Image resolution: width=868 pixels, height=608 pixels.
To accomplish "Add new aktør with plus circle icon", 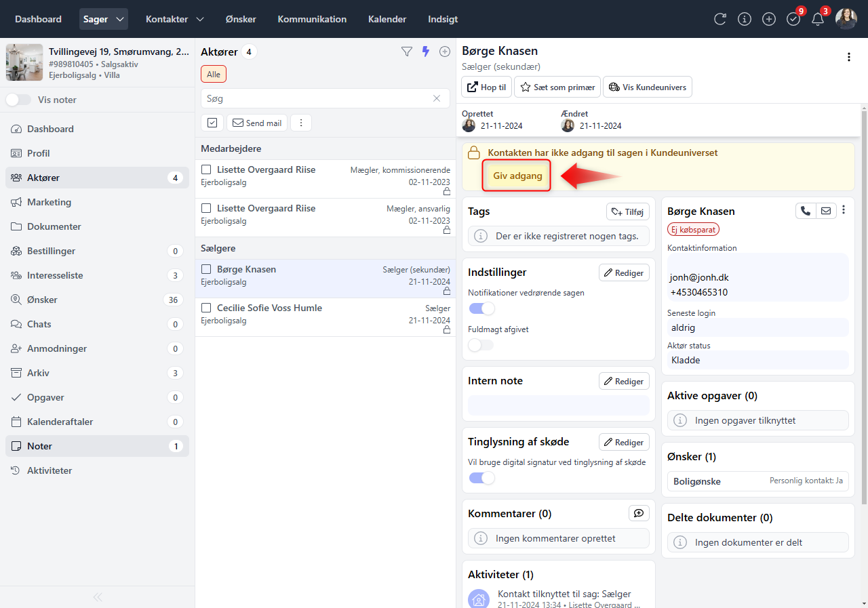I will coord(445,52).
